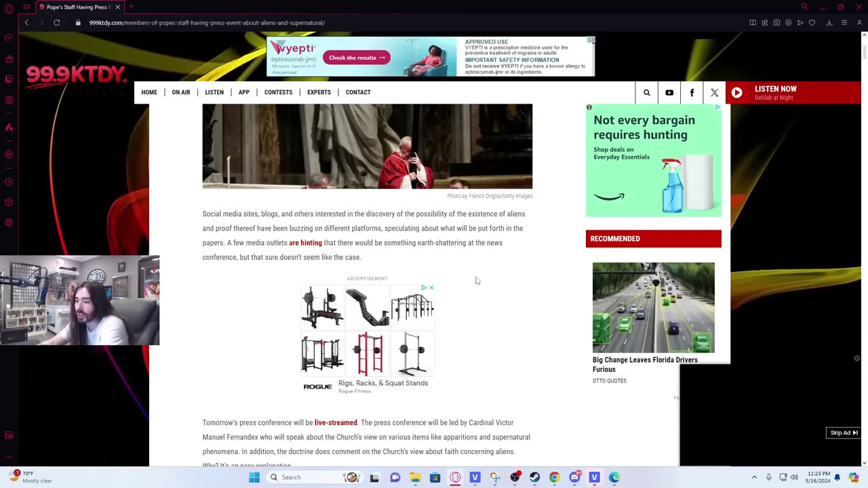Click the Pope article photo
The height and width of the screenshot is (488, 868).
click(x=368, y=146)
